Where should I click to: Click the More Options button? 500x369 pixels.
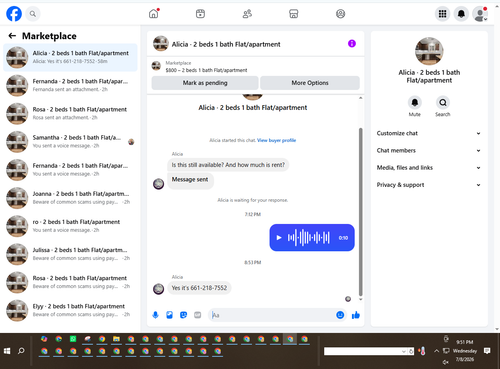pyautogui.click(x=310, y=83)
